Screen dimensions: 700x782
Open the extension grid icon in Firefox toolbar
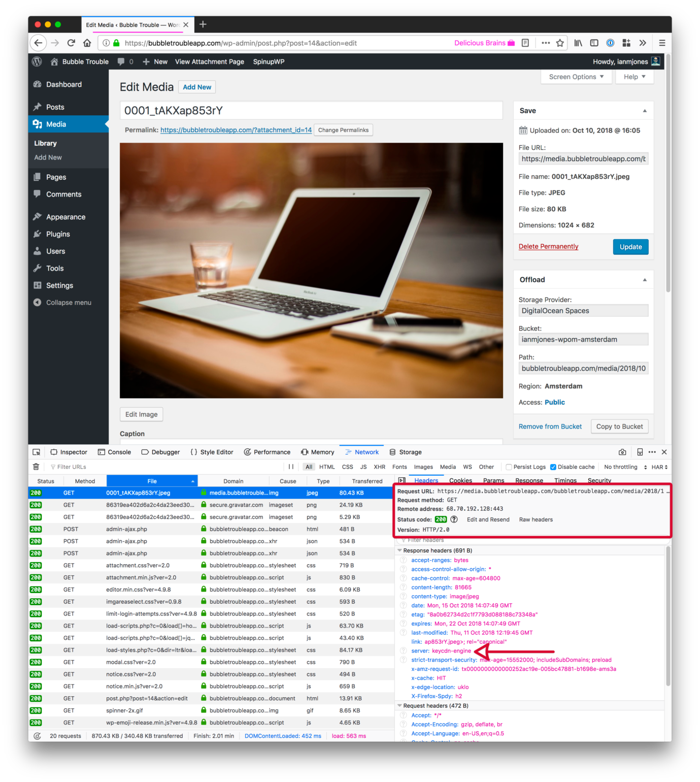coord(626,43)
